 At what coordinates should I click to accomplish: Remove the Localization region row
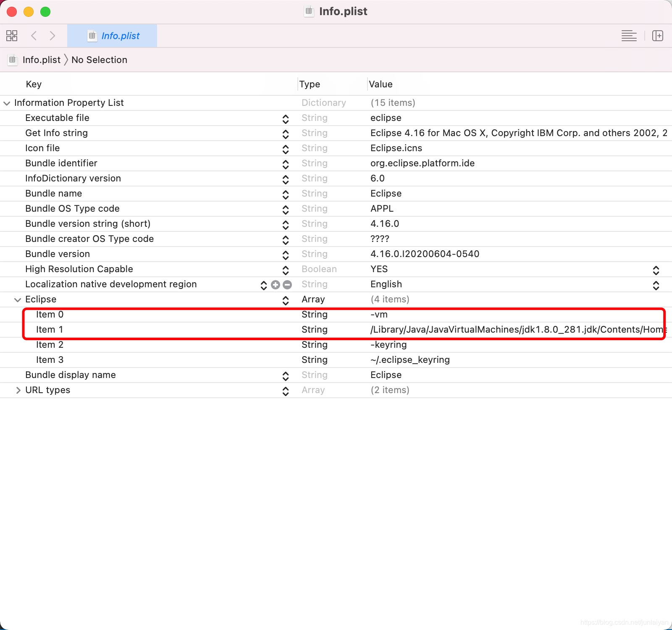coord(287,285)
